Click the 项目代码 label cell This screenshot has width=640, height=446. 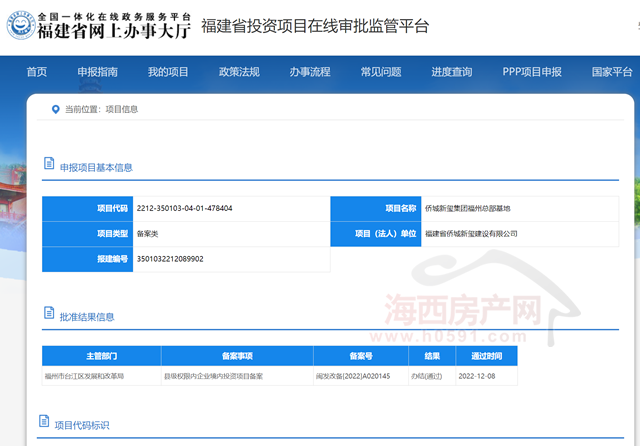point(87,209)
